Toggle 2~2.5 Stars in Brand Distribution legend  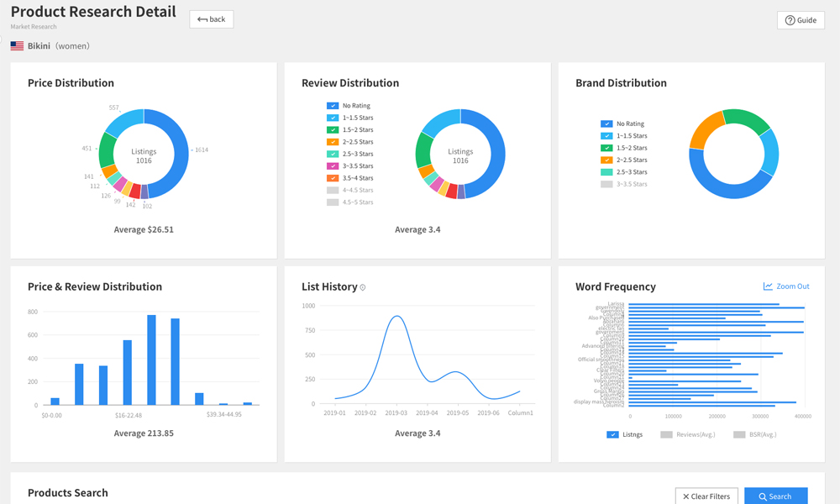(606, 160)
